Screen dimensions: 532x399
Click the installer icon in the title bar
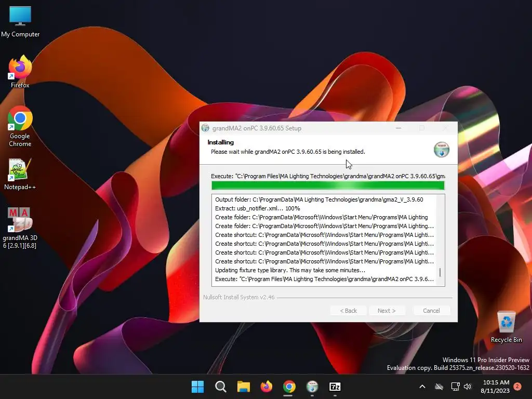click(x=205, y=128)
